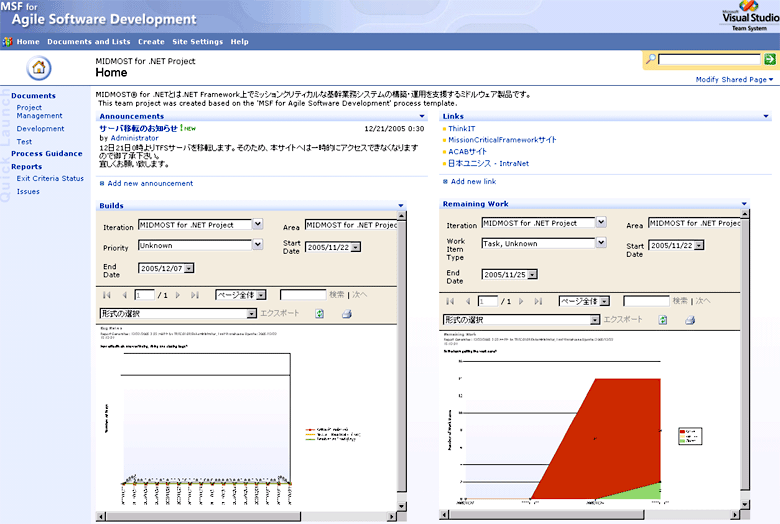Expand the Remaining Work web part menu arrow

744,204
